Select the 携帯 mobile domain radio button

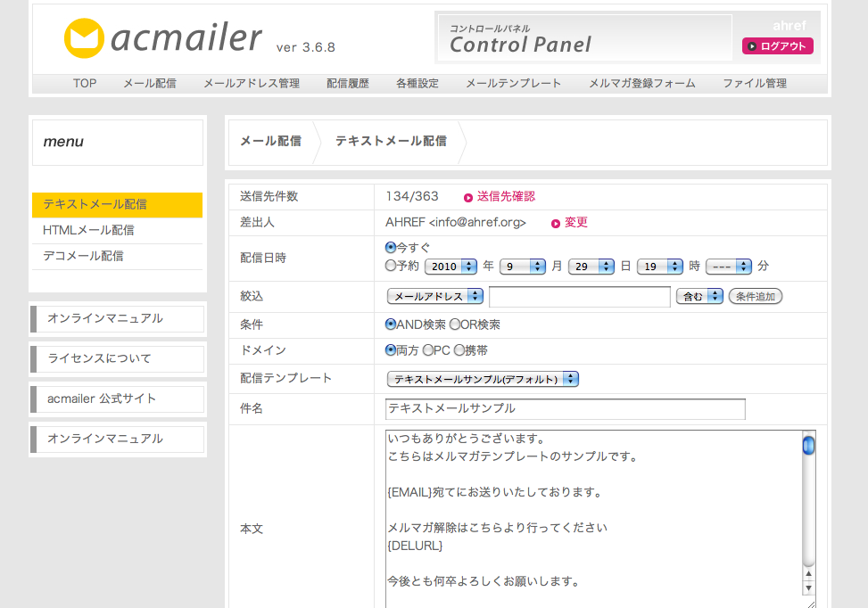(459, 350)
